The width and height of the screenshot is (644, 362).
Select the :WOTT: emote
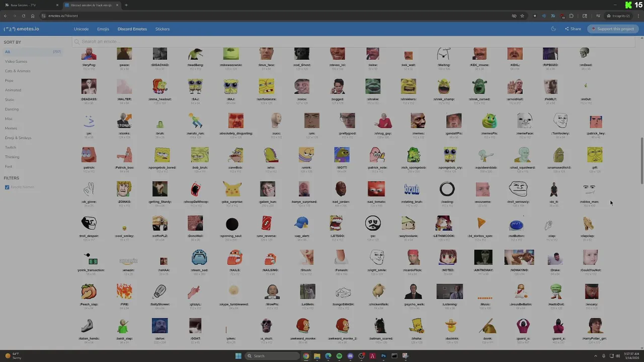342,155
